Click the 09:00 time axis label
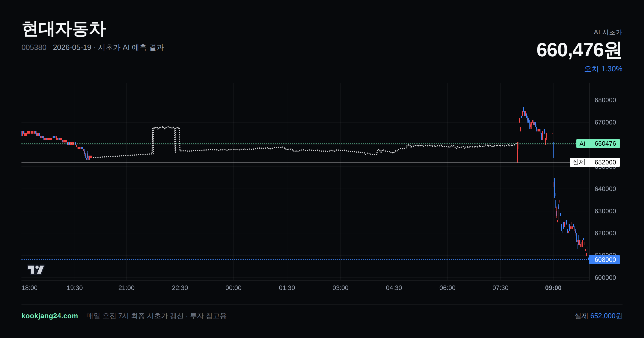Image resolution: width=644 pixels, height=338 pixels. coord(553,288)
